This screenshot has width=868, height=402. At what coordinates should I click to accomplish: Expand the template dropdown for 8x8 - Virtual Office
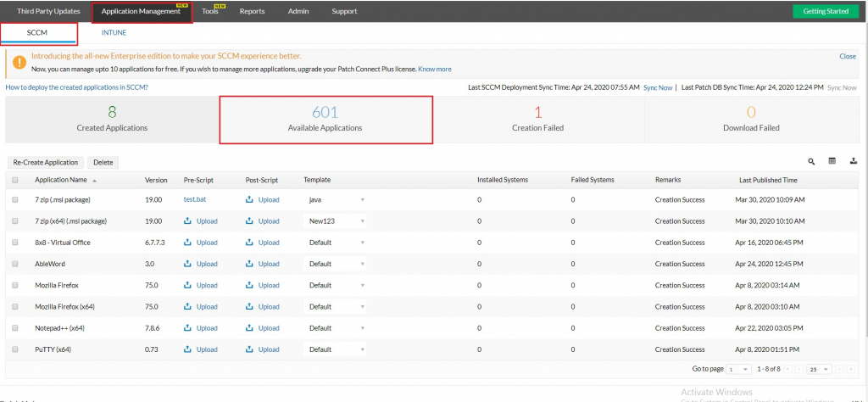335,243
